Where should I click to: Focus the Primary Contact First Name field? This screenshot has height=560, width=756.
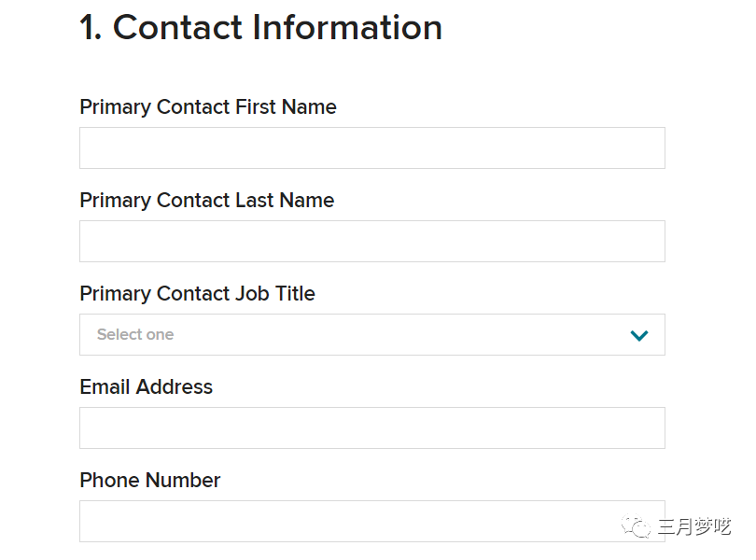371,148
